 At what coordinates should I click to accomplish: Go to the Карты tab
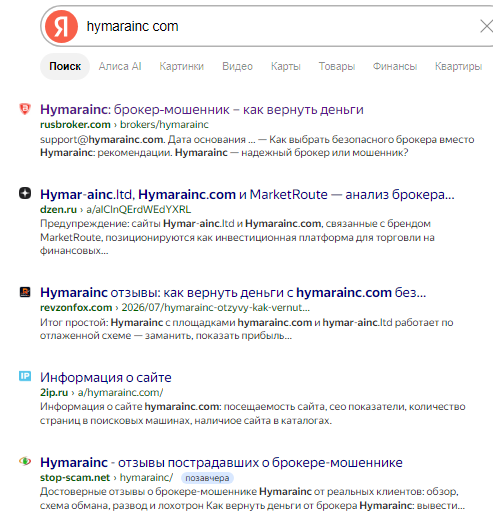286,66
